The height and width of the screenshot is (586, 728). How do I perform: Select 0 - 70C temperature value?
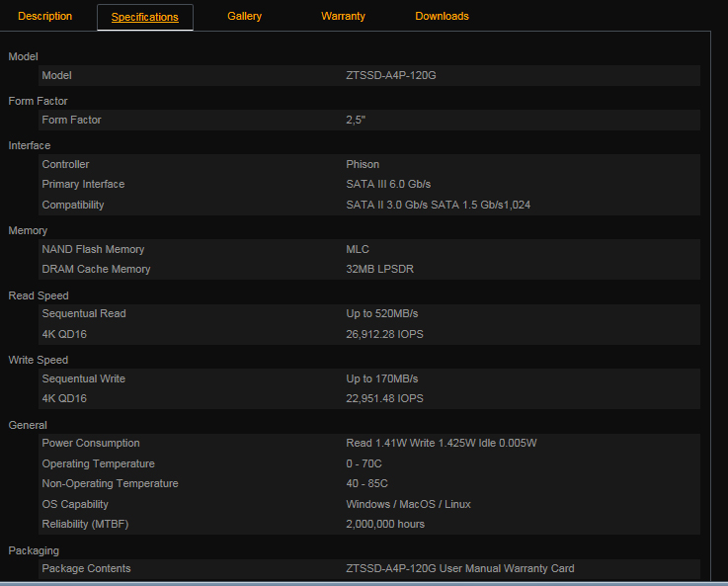(x=364, y=463)
